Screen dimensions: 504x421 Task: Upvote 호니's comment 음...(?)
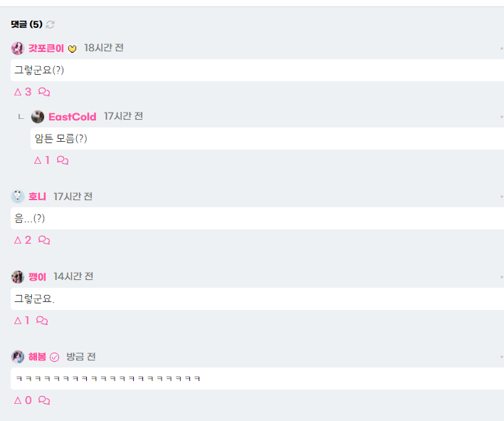pos(23,240)
